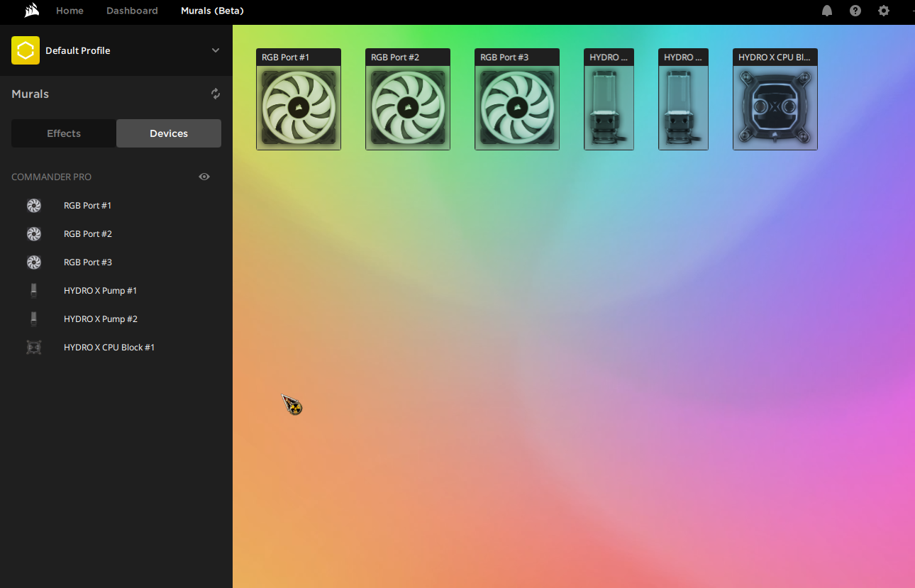This screenshot has height=588, width=915.
Task: Click the COMMANDER PRO section header
Action: coord(51,177)
